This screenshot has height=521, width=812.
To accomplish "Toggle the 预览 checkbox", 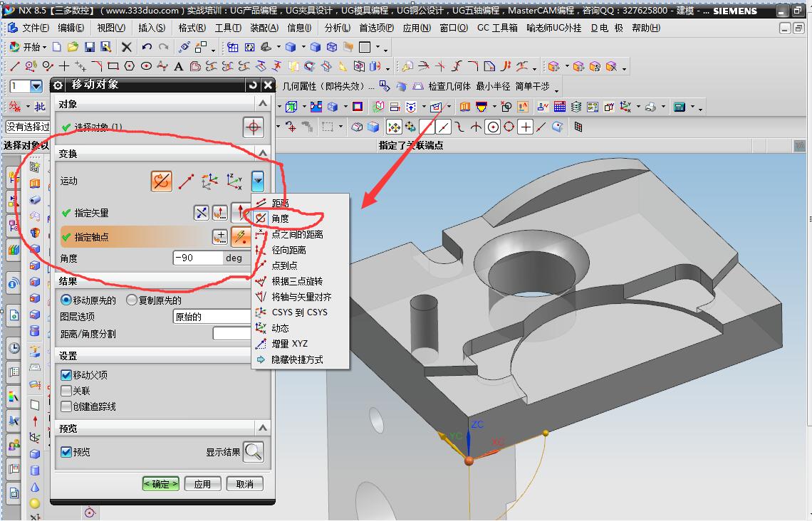I will tap(66, 452).
